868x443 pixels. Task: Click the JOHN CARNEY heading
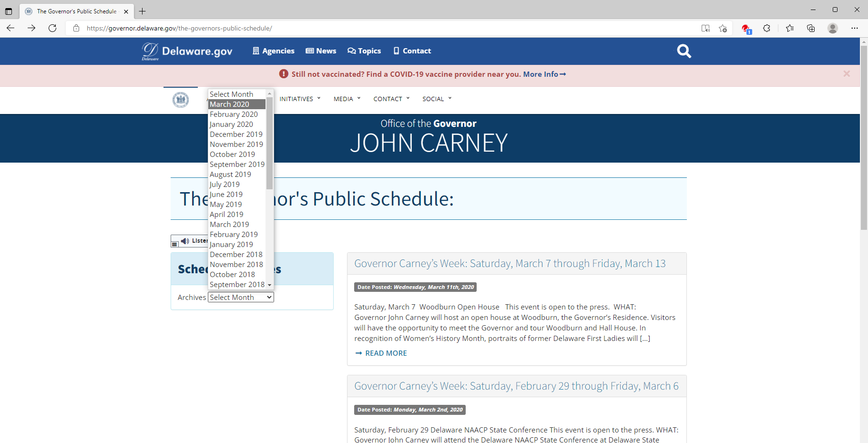tap(429, 143)
